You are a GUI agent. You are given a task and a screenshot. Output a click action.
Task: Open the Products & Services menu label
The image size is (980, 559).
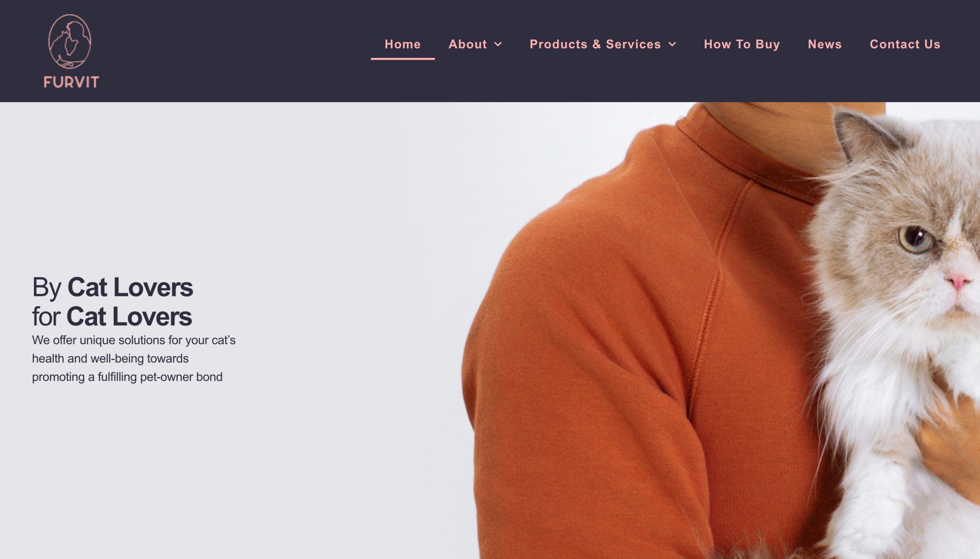[x=595, y=44]
